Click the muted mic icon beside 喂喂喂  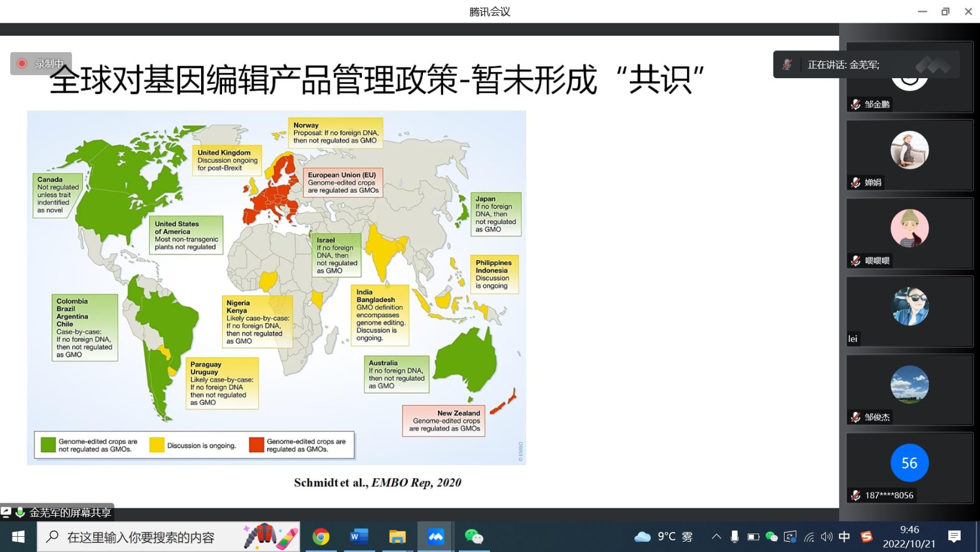coord(856,261)
